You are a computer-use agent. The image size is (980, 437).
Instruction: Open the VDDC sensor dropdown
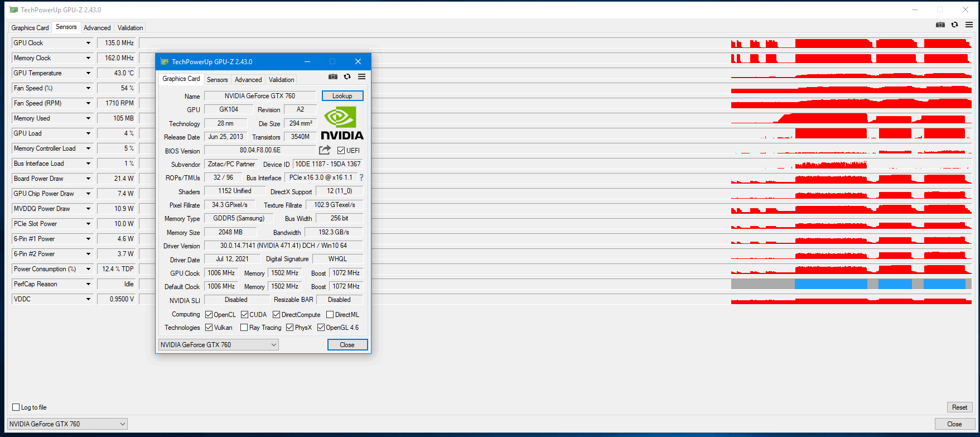point(88,299)
